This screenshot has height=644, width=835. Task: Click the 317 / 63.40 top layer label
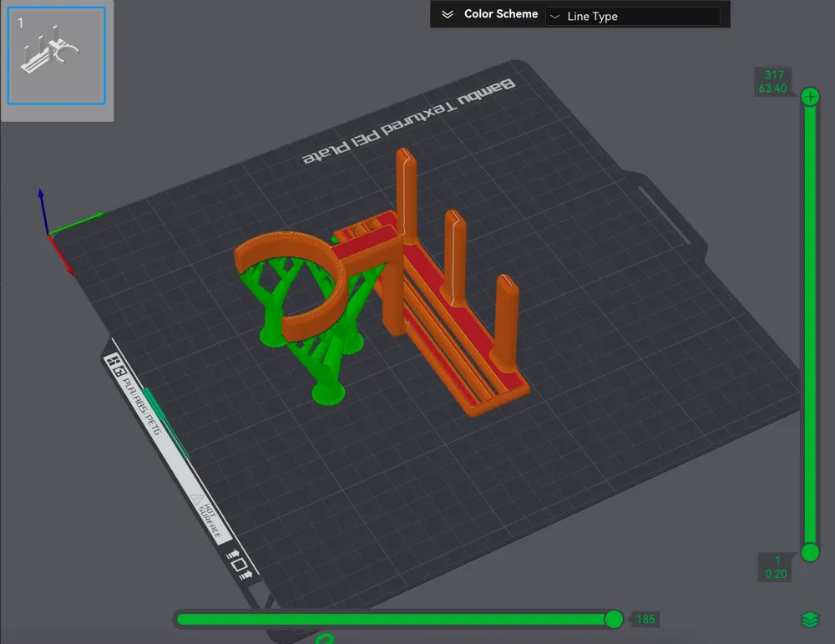pyautogui.click(x=773, y=82)
